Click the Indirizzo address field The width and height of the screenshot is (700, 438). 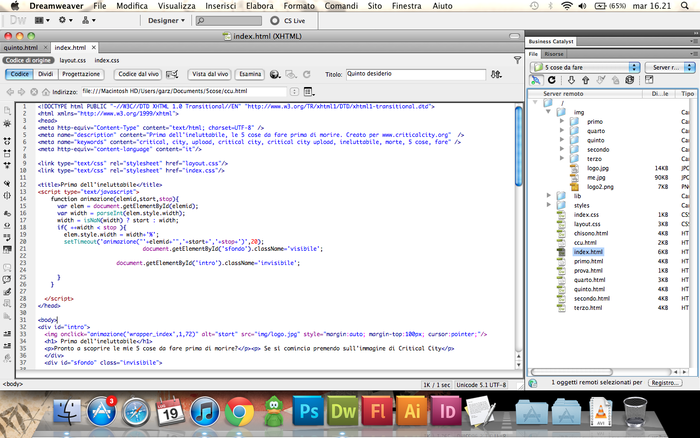pyautogui.click(x=184, y=92)
